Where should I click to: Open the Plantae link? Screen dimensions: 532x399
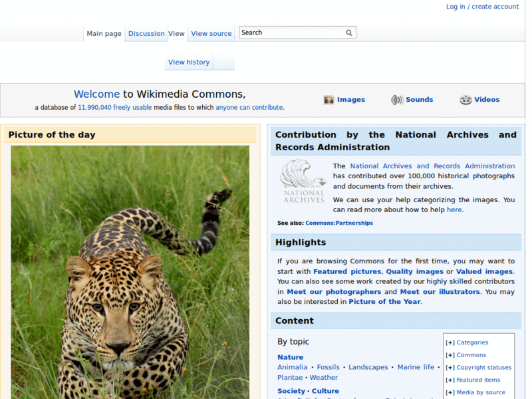pyautogui.click(x=290, y=377)
